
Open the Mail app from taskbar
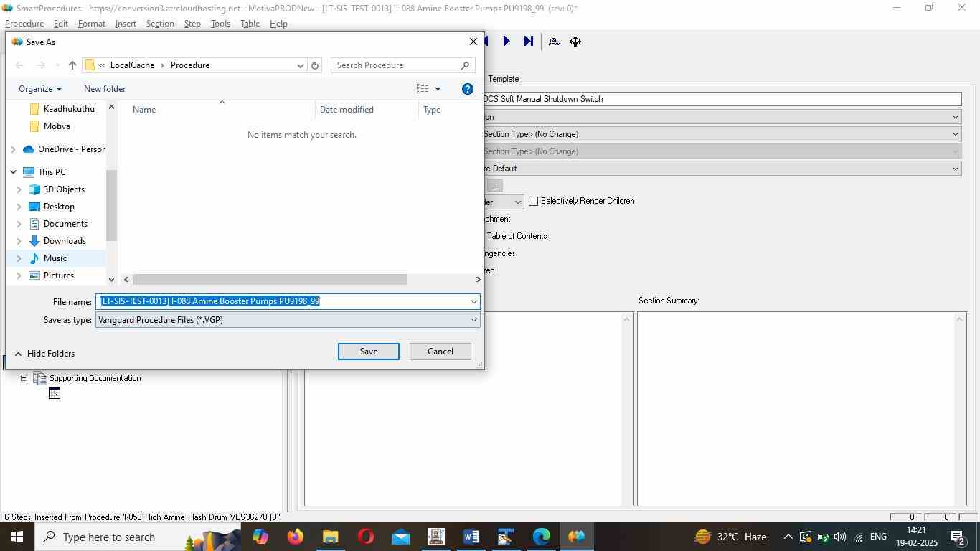[401, 537]
